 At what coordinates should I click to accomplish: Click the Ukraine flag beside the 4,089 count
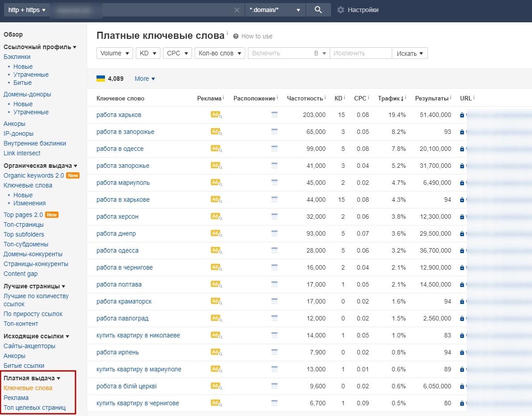[x=101, y=79]
